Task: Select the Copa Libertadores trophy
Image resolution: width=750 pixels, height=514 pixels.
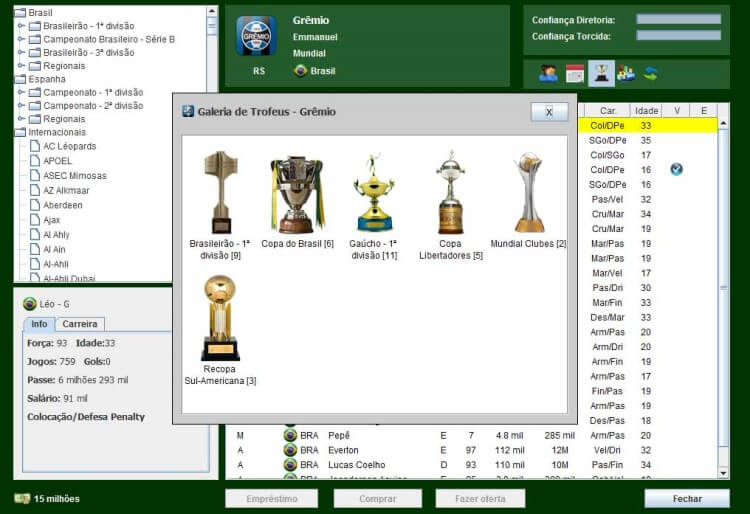Action: point(451,192)
